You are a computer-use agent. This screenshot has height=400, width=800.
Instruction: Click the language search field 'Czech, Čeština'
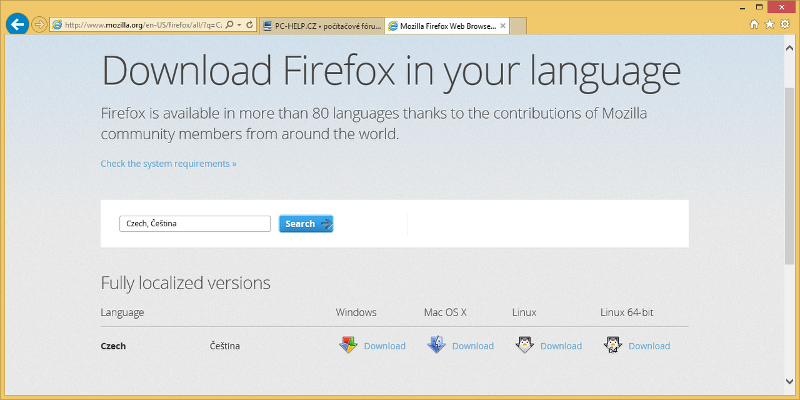(x=195, y=223)
